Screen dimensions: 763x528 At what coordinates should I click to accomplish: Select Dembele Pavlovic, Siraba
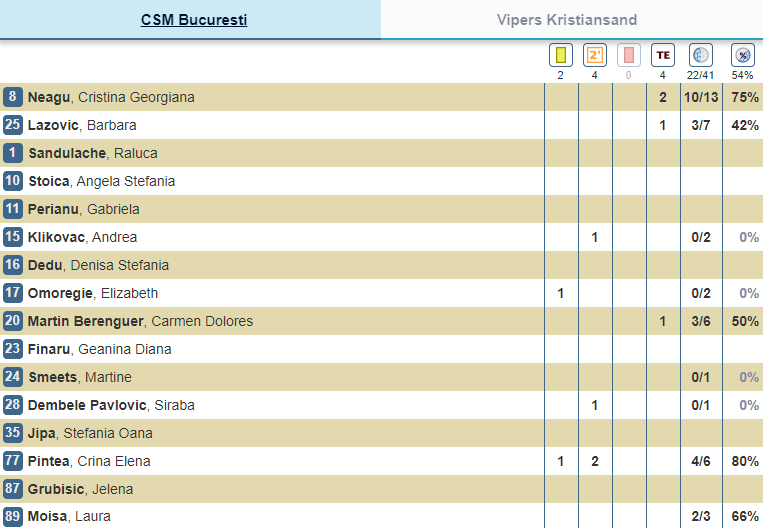pos(111,405)
